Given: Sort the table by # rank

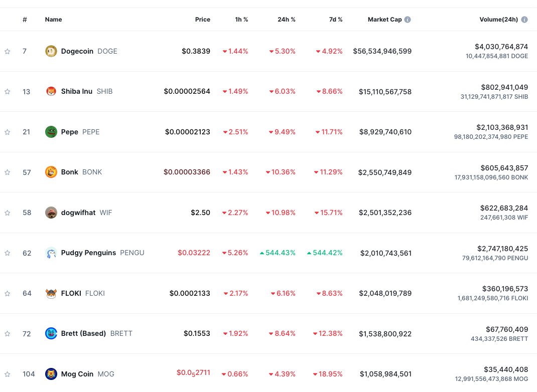Looking at the screenshot, I should click(25, 20).
